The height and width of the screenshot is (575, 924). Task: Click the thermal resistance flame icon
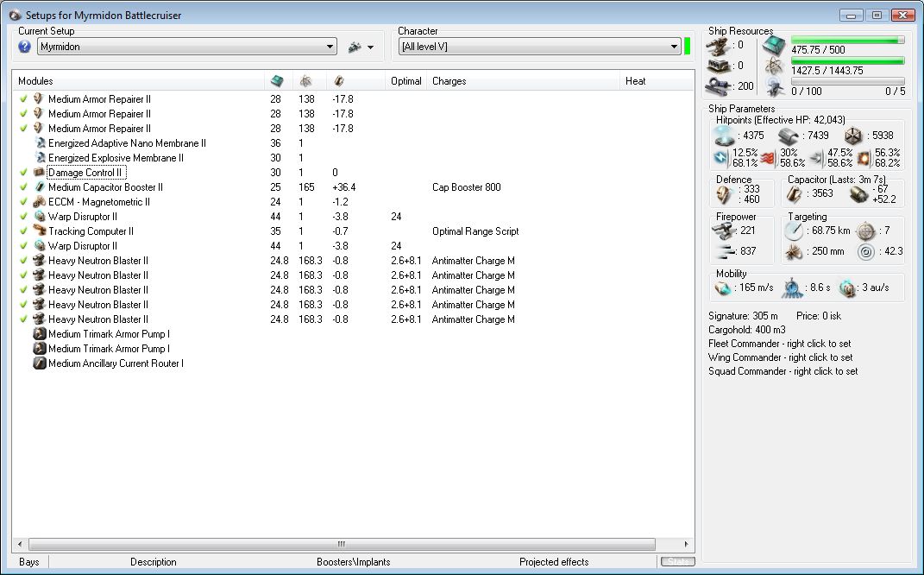tap(767, 157)
